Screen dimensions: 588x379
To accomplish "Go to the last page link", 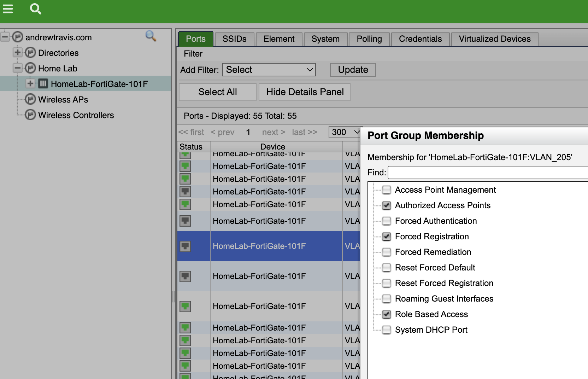I will click(305, 132).
